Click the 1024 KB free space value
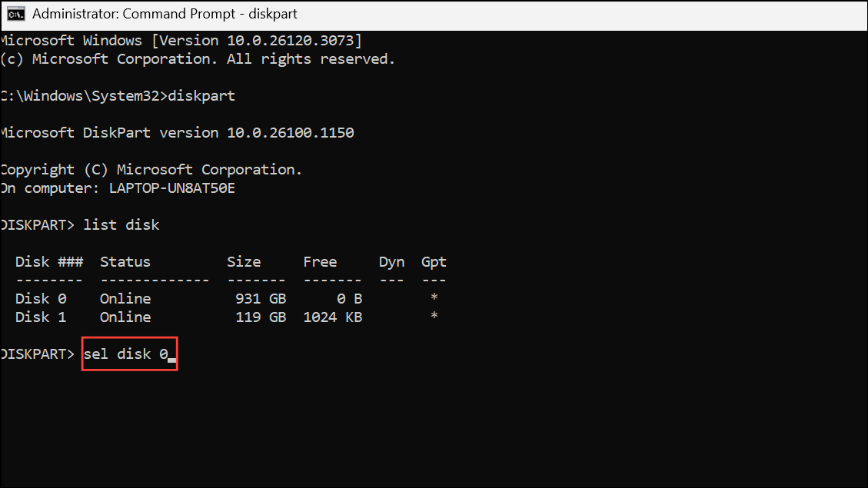This screenshot has width=868, height=488. [332, 317]
